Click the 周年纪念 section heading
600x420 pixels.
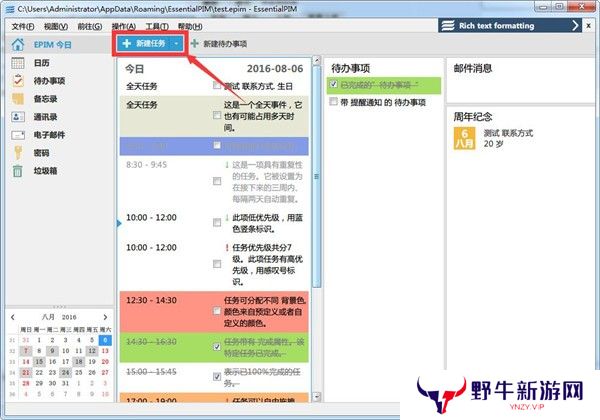(473, 117)
